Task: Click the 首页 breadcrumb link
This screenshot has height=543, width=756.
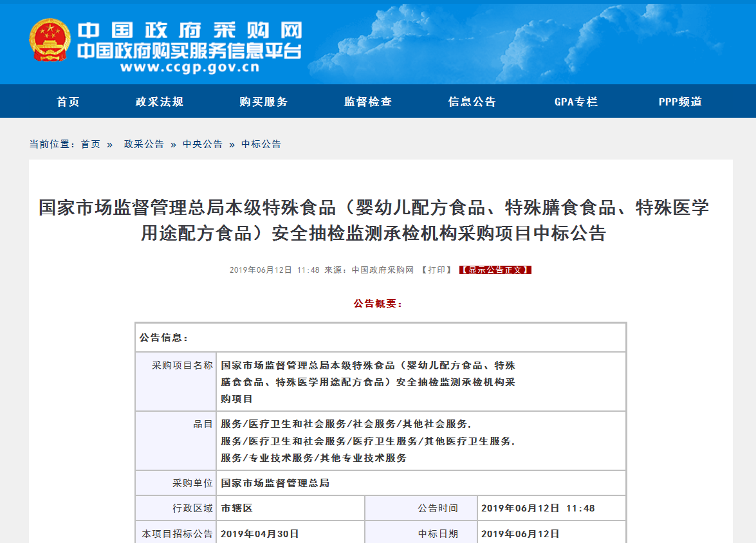Action: point(90,144)
